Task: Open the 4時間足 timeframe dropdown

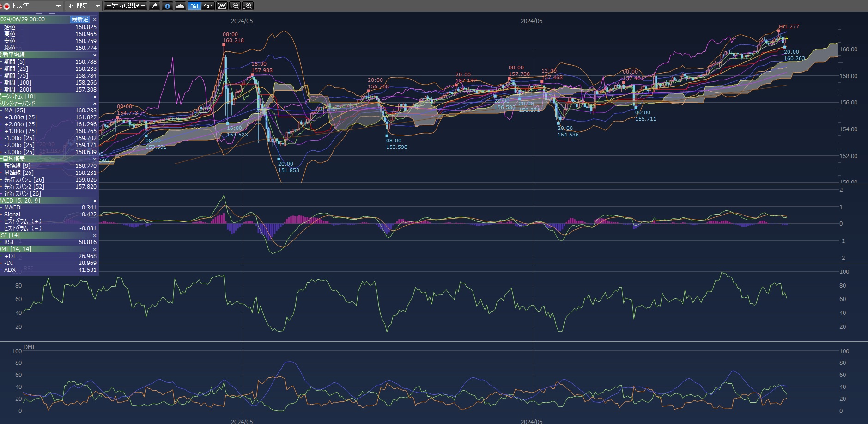Action: pos(83,6)
